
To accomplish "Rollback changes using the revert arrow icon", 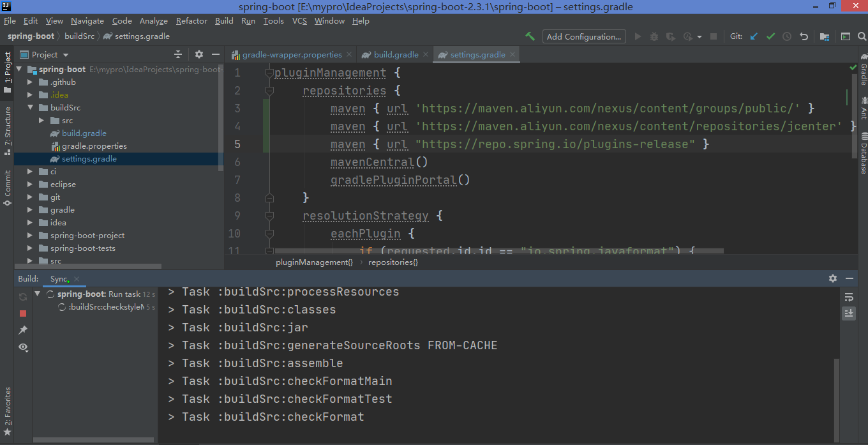I will pos(804,36).
